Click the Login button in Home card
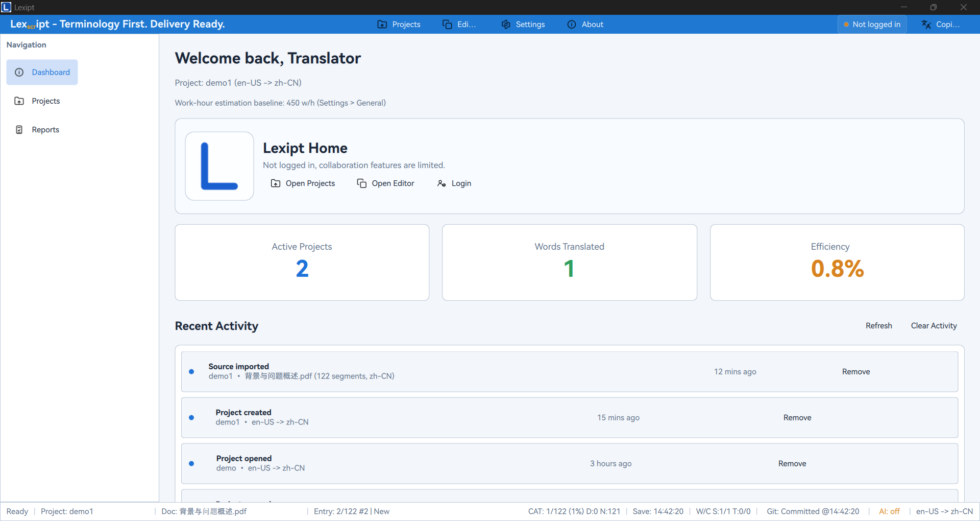980x521 pixels. coord(454,183)
